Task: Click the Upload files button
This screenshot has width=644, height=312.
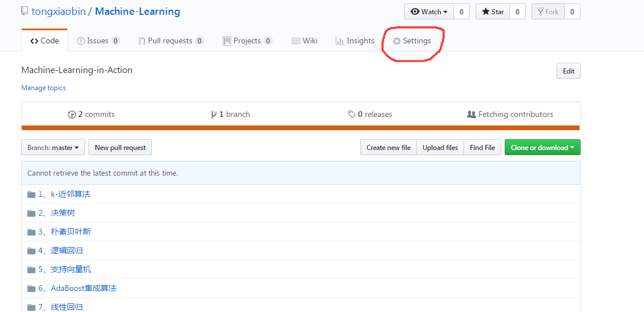Action: 440,147
